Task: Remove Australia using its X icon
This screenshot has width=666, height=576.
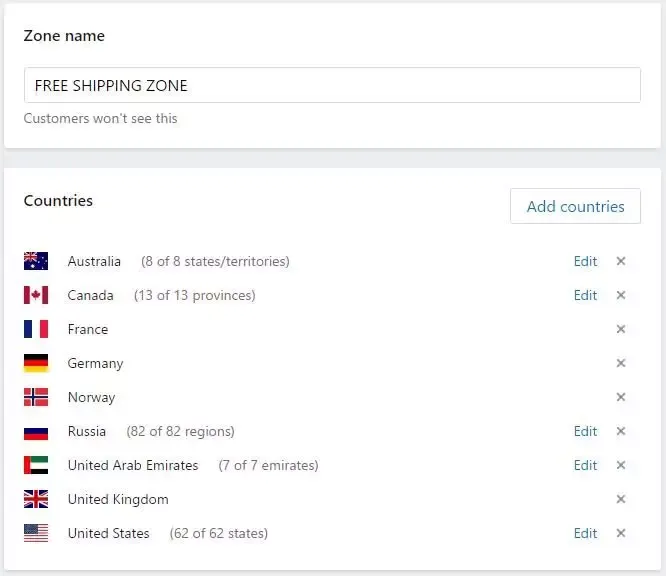Action: 621,261
